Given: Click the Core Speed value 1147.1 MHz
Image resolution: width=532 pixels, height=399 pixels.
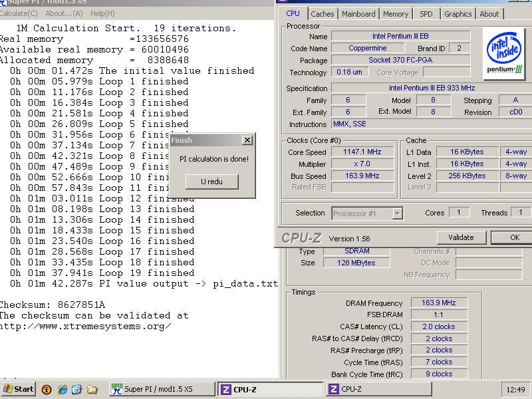Looking at the screenshot, I should (x=362, y=152).
